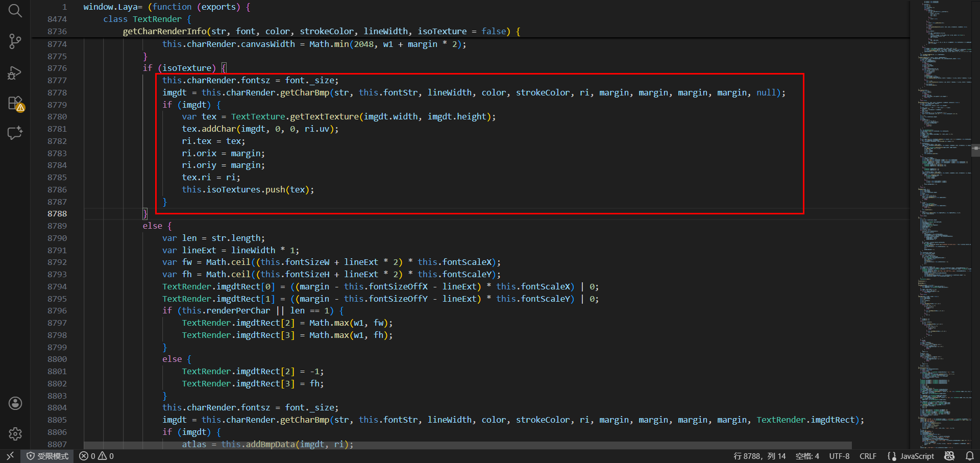Change file encoding from UTF-8
The height and width of the screenshot is (463, 980).
click(839, 456)
